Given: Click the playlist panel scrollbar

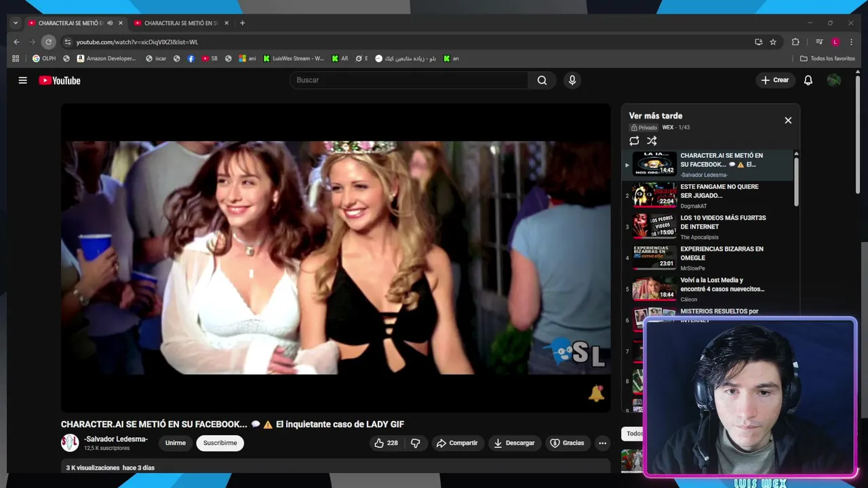Looking at the screenshot, I should 796,182.
